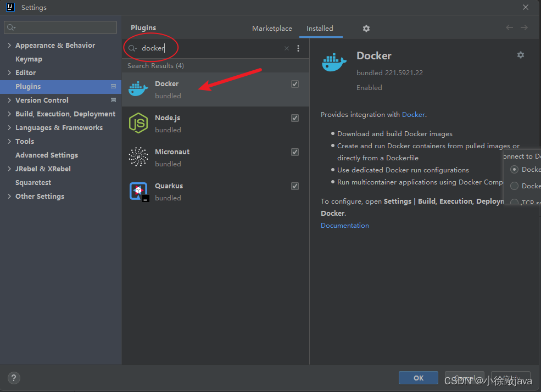
Task: Uncheck the Node.js plugin checkbox
Action: pyautogui.click(x=295, y=118)
